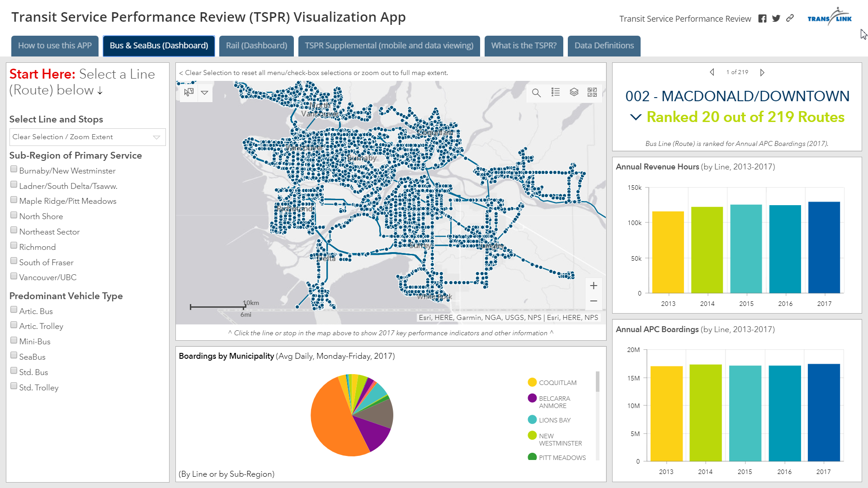Enable the North Shore checkbox
Screen dimensions: 868x488
coord(14,216)
